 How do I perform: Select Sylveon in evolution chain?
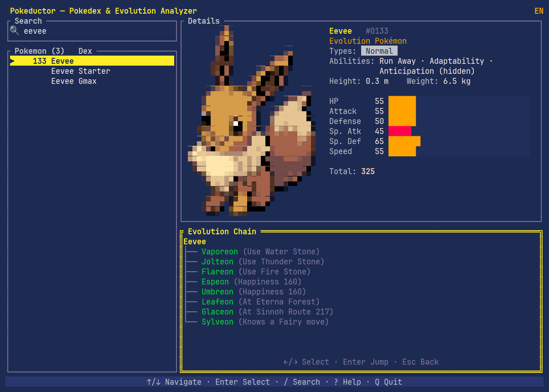pyautogui.click(x=218, y=322)
